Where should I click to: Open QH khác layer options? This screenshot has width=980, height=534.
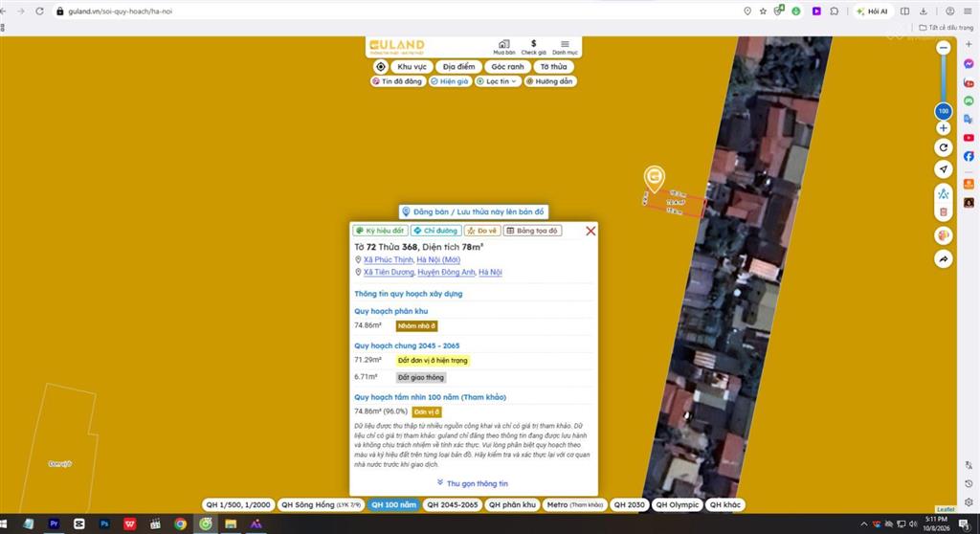click(x=724, y=504)
